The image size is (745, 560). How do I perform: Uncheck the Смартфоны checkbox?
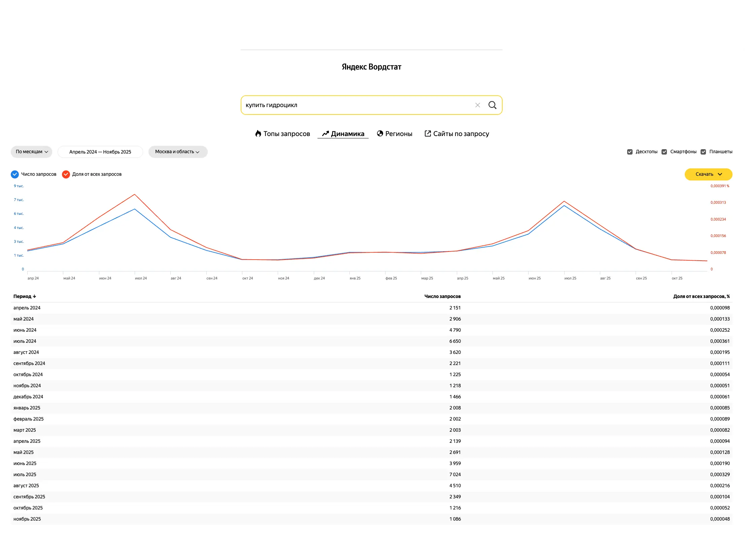[x=664, y=152]
